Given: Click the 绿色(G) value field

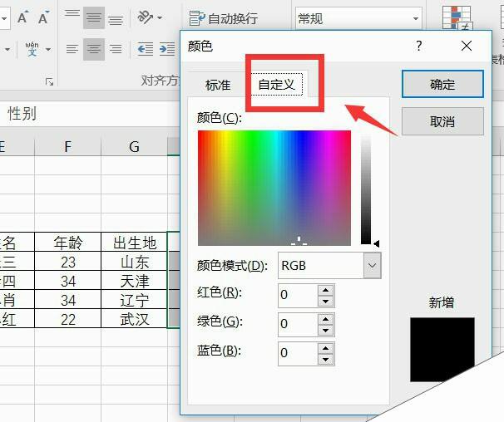Looking at the screenshot, I should coord(298,324).
